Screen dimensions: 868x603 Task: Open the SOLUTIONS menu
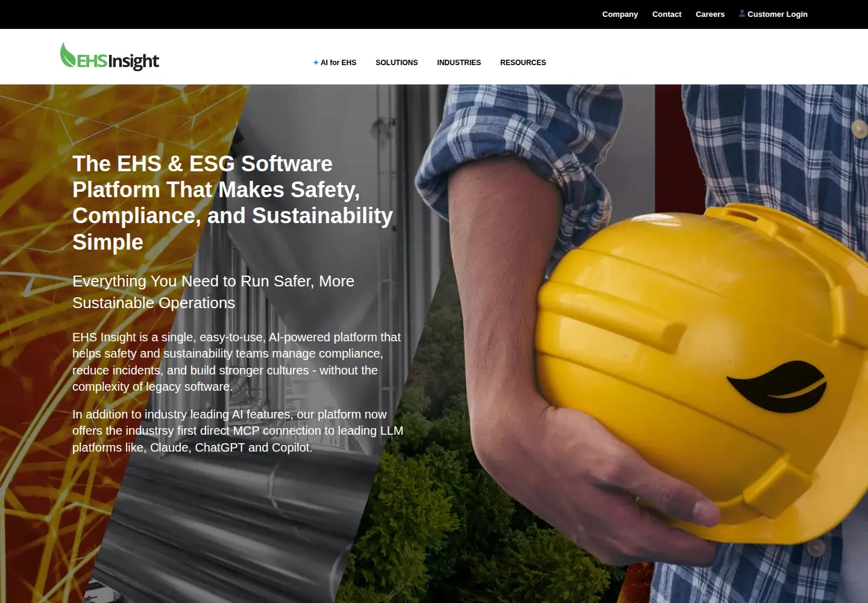(x=397, y=63)
